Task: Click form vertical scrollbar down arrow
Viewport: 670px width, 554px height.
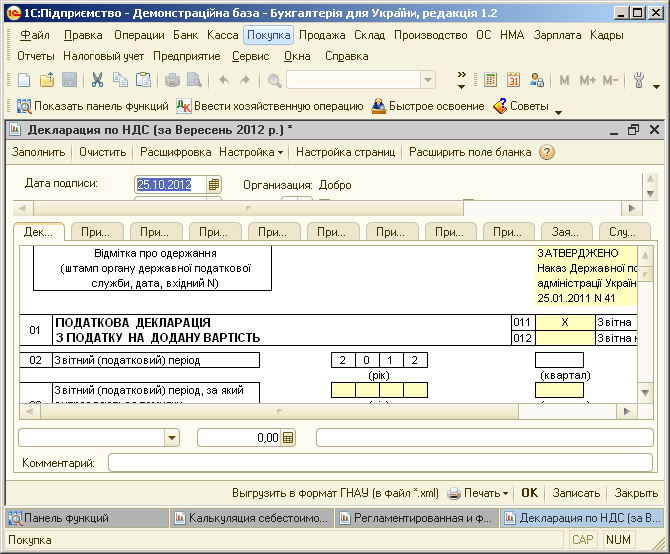Action: tap(645, 393)
